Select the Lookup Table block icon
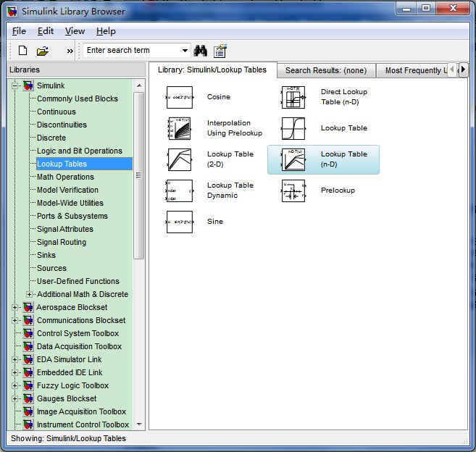The width and height of the screenshot is (476, 452). pos(293,128)
